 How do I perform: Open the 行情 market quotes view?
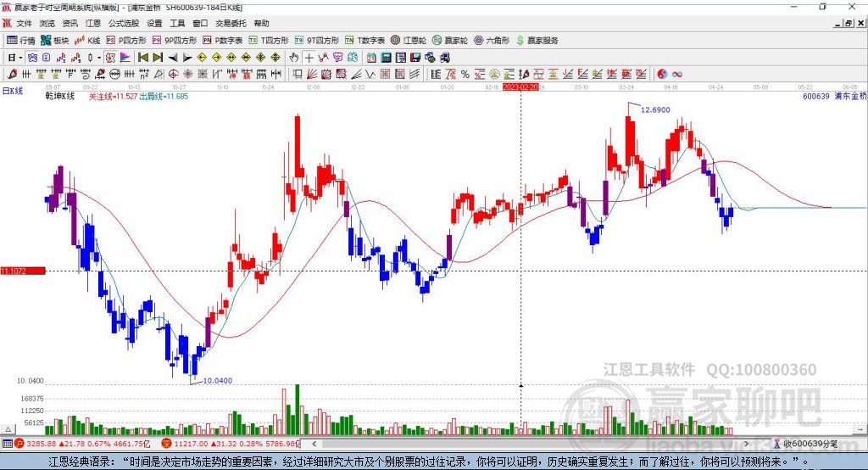(x=21, y=41)
